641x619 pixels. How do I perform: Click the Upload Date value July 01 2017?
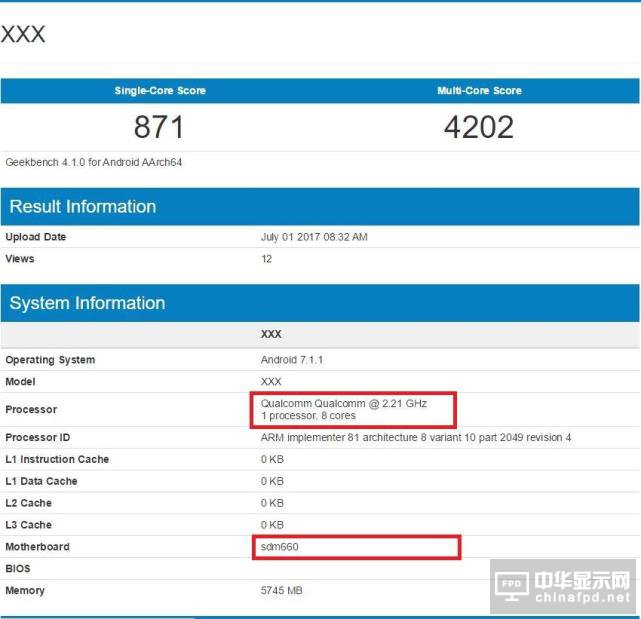pos(314,237)
